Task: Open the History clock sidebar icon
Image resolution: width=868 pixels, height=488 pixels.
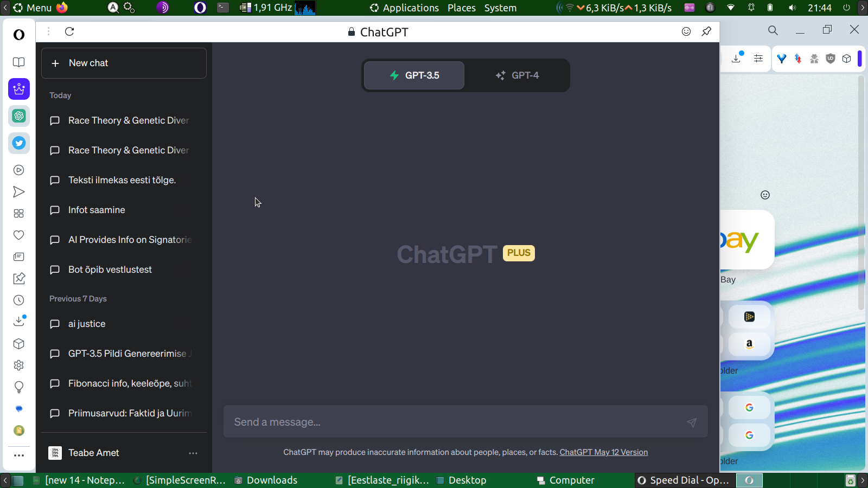Action: pos(19,300)
